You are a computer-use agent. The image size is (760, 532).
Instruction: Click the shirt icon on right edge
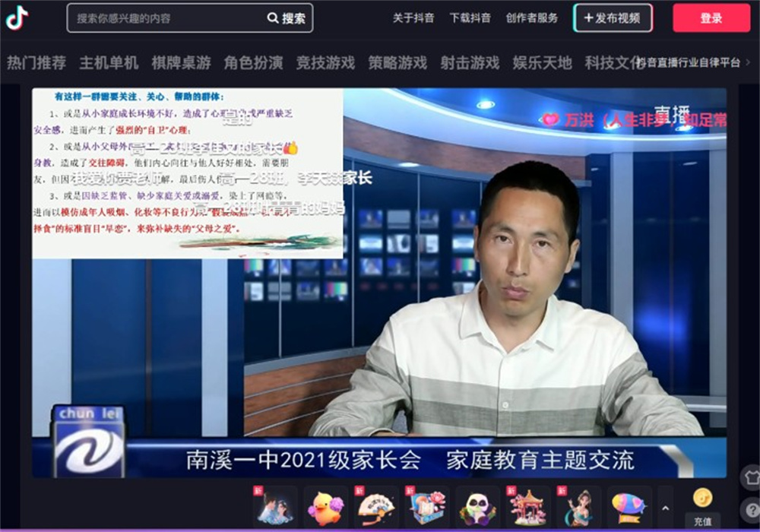point(752,477)
